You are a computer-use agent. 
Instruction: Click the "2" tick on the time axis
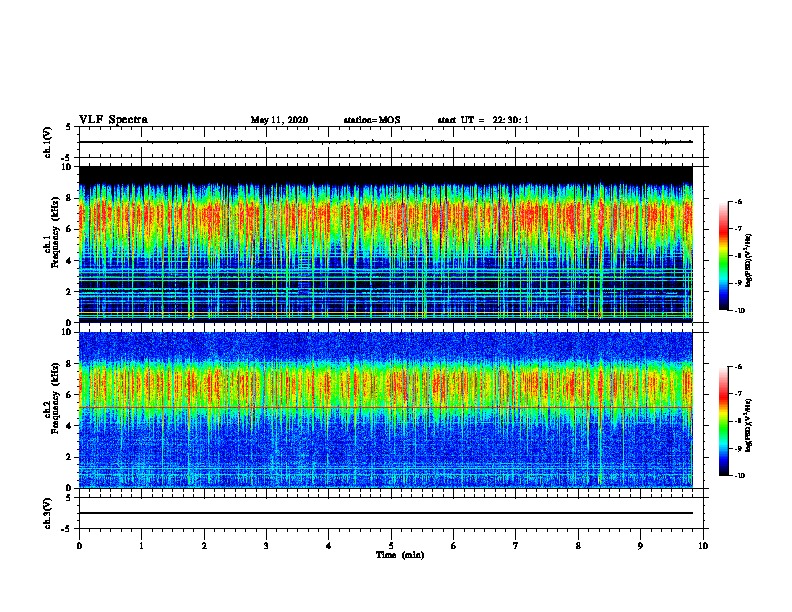(204, 546)
